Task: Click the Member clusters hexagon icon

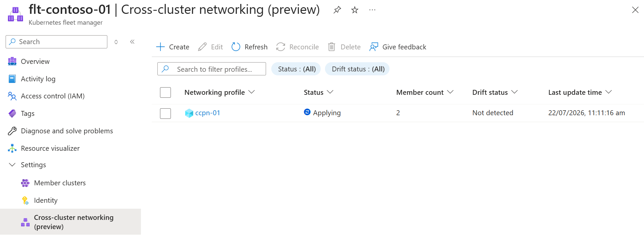Action: point(25,183)
